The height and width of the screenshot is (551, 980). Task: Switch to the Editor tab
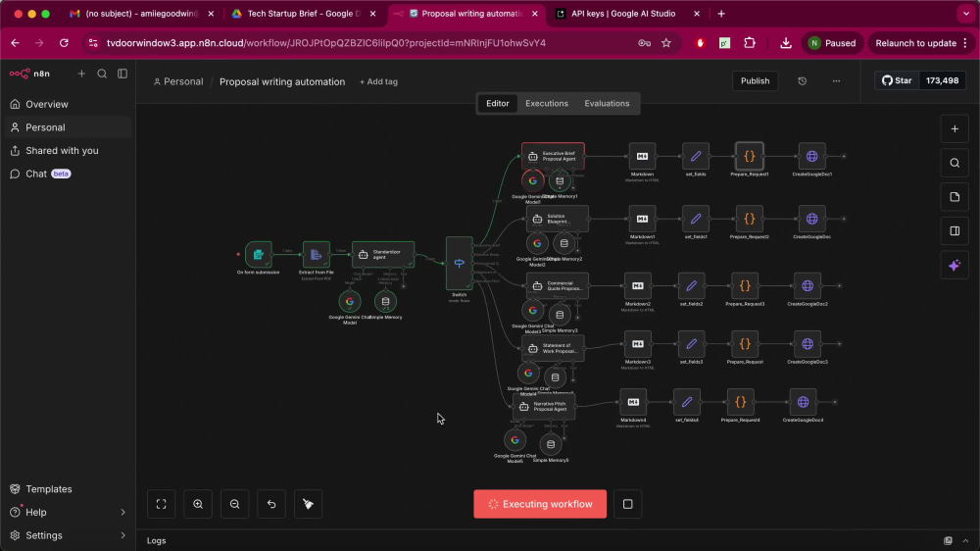(498, 103)
